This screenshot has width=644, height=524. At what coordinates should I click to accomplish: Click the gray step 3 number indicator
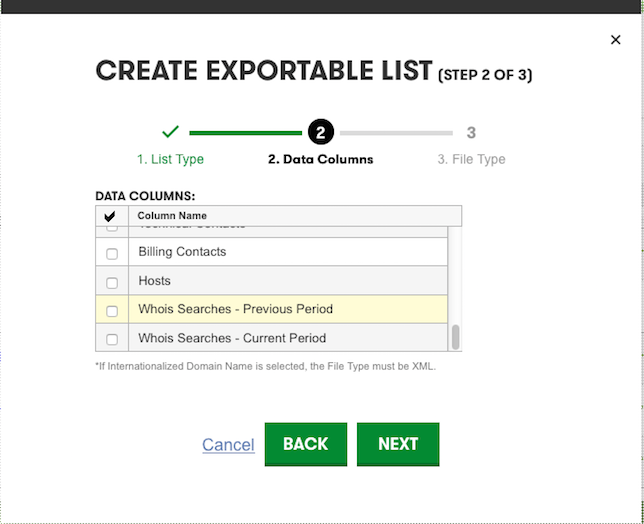tap(471, 133)
